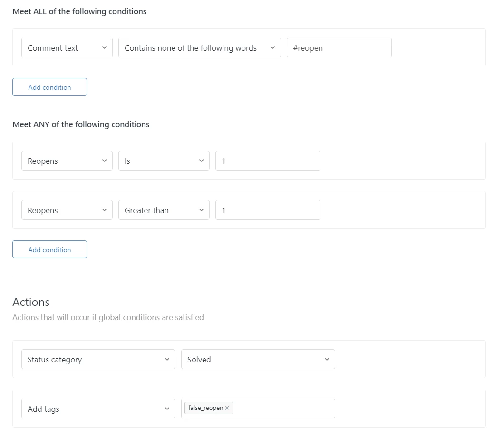Expand the 'Greater than' operator dropdown
This screenshot has height=437, width=504.
pyautogui.click(x=164, y=210)
